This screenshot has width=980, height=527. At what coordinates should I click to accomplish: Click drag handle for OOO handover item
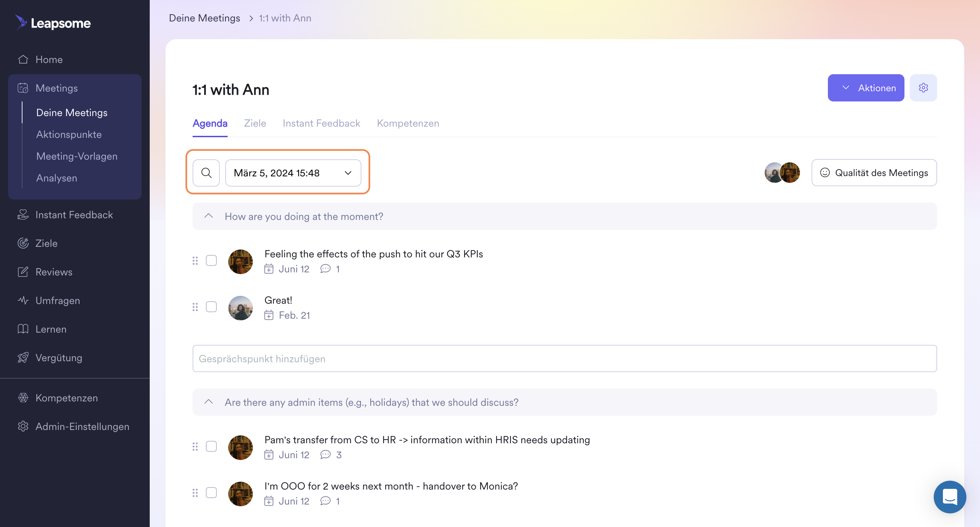[195, 493]
